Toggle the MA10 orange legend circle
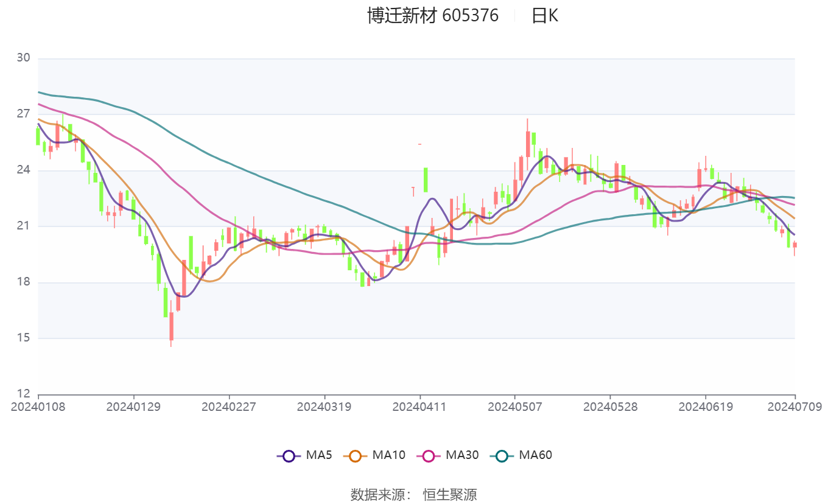This screenshot has height=504, width=828. [356, 455]
